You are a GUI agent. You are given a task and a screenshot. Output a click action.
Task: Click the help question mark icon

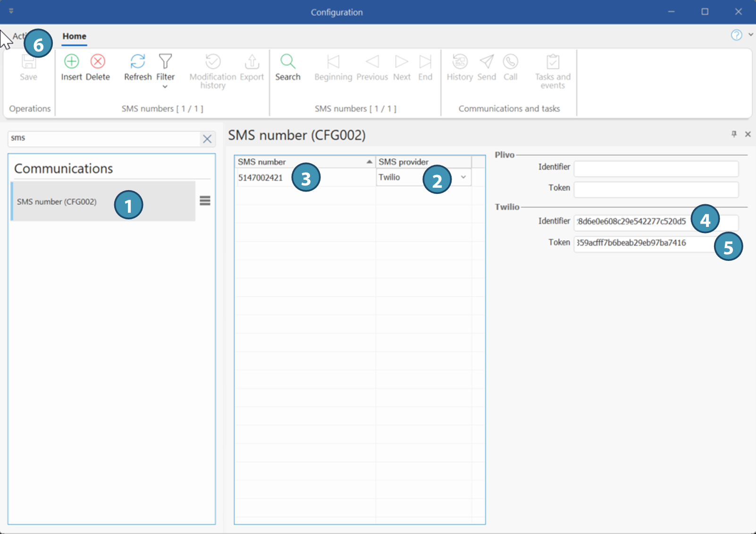tap(736, 35)
